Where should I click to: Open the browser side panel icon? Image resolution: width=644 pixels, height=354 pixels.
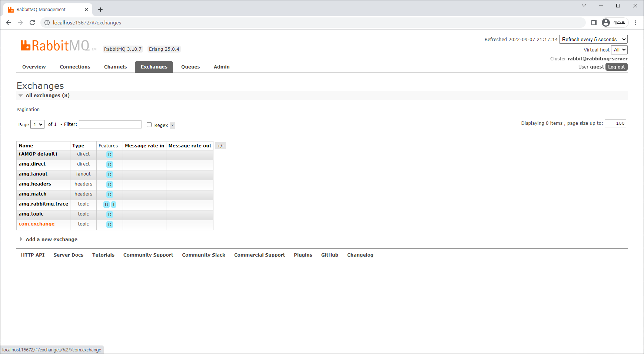pyautogui.click(x=594, y=23)
